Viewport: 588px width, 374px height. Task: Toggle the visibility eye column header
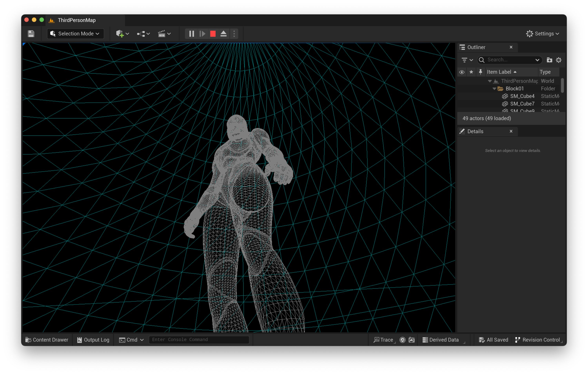pyautogui.click(x=462, y=72)
